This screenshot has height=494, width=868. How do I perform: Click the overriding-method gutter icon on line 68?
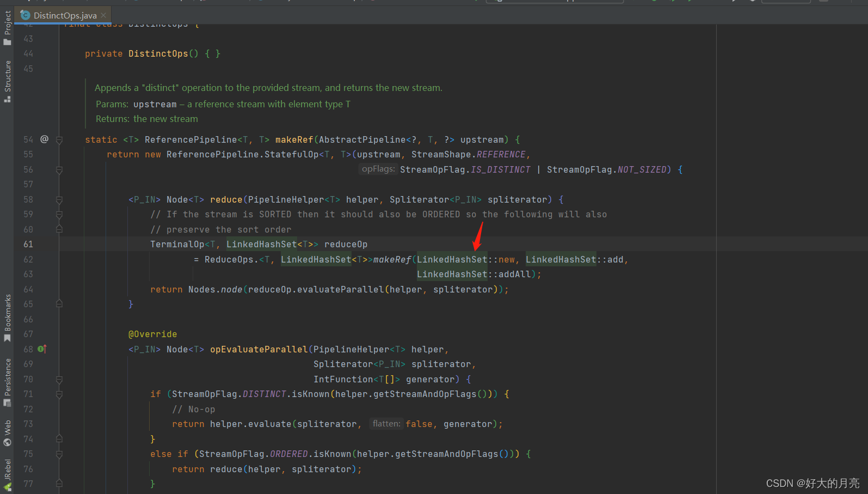click(42, 349)
